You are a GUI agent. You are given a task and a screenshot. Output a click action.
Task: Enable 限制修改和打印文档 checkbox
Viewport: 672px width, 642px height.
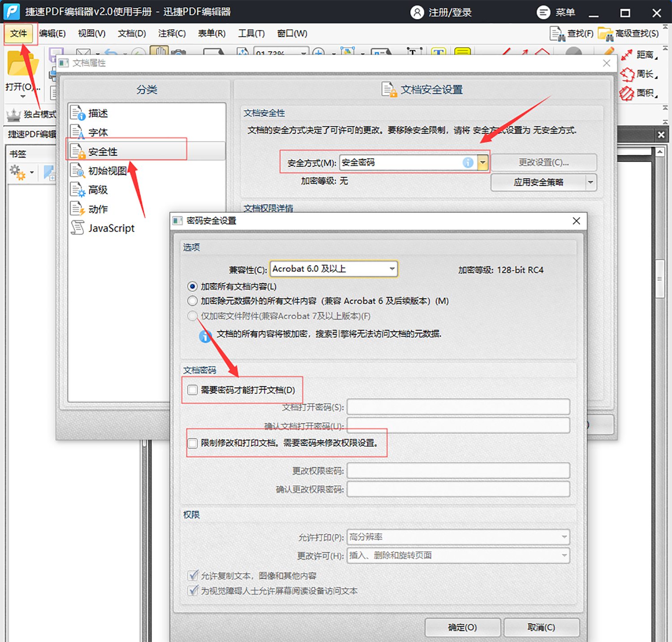193,443
